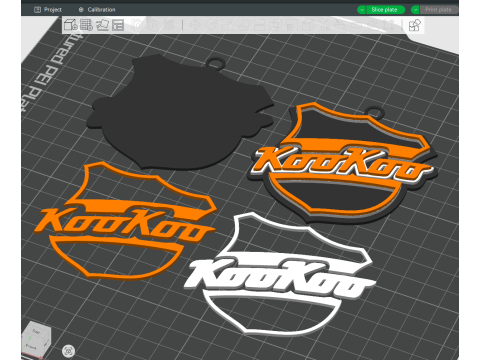Viewport: 480px width, 360px height.
Task: Click the Print plate button
Action: [x=438, y=10]
